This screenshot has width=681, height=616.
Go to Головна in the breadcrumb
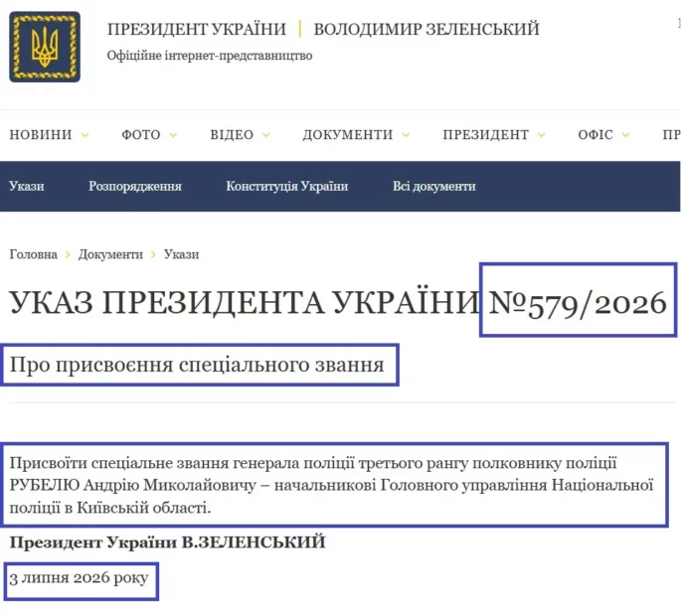(x=34, y=254)
